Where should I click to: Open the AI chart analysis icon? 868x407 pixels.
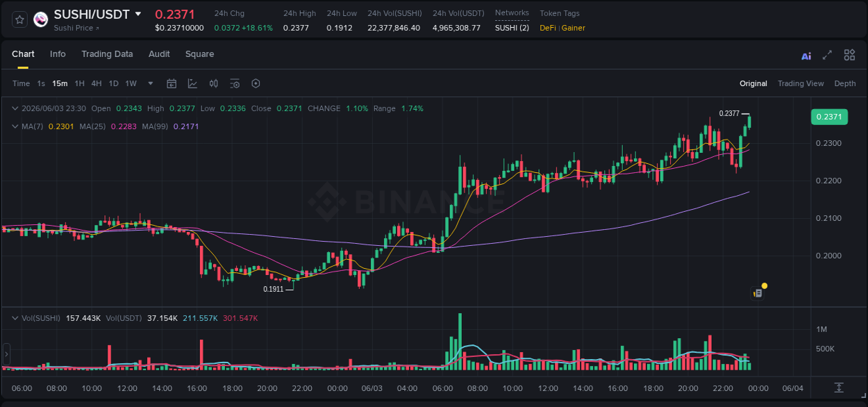pos(806,56)
